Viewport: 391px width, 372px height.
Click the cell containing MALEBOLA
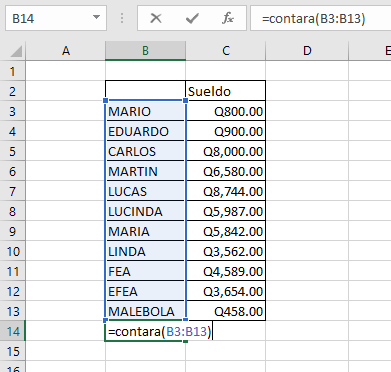[145, 311]
